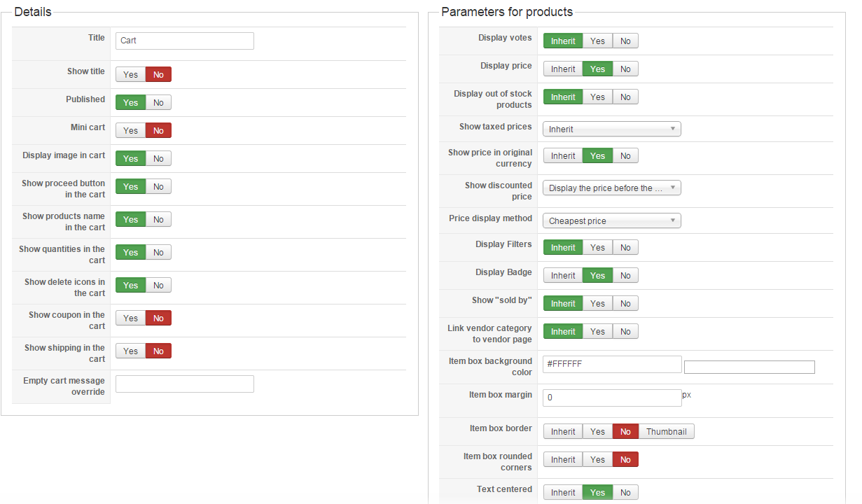Image resolution: width=862 pixels, height=504 pixels.
Task: Click the Item box background color swatch
Action: tap(749, 367)
